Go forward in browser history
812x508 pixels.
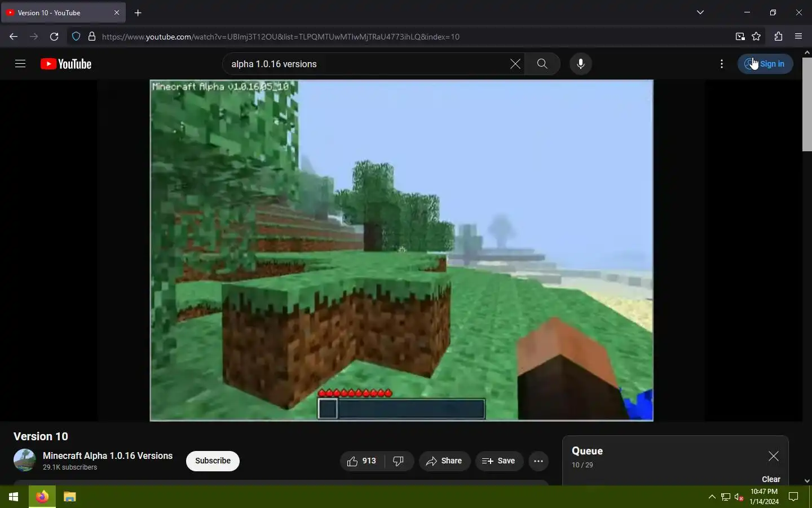pyautogui.click(x=34, y=37)
